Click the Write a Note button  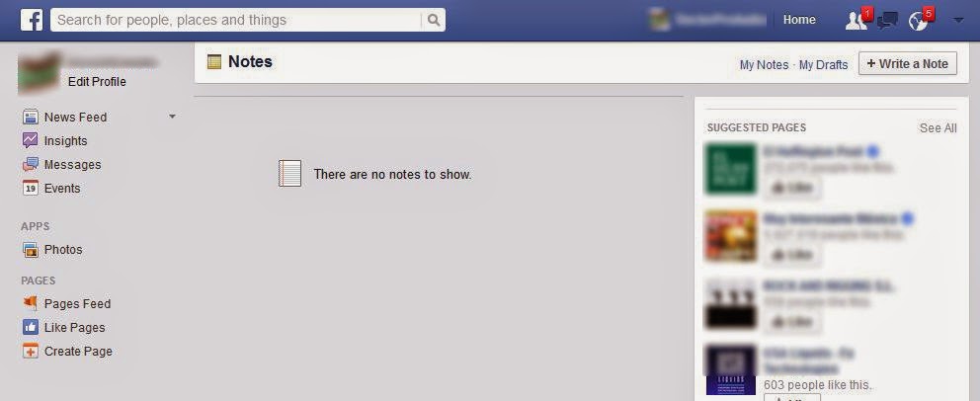coord(908,64)
